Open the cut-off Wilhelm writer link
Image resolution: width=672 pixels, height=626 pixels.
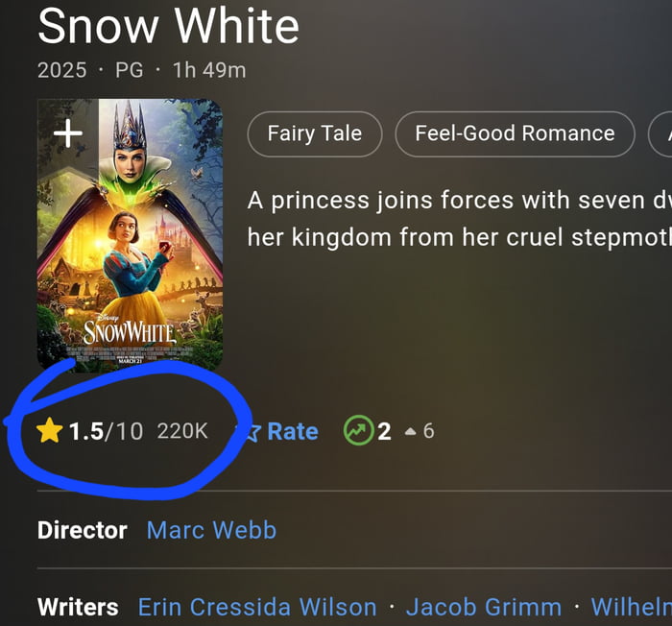(x=631, y=607)
